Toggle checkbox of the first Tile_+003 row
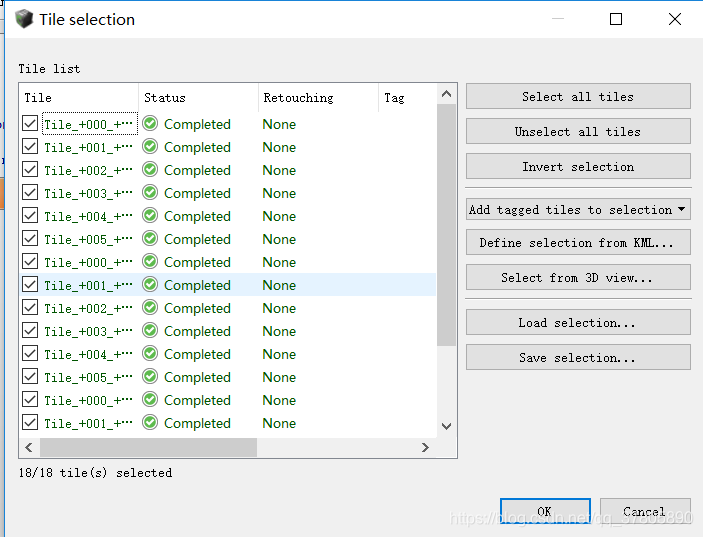The height and width of the screenshot is (537, 703). coord(30,192)
